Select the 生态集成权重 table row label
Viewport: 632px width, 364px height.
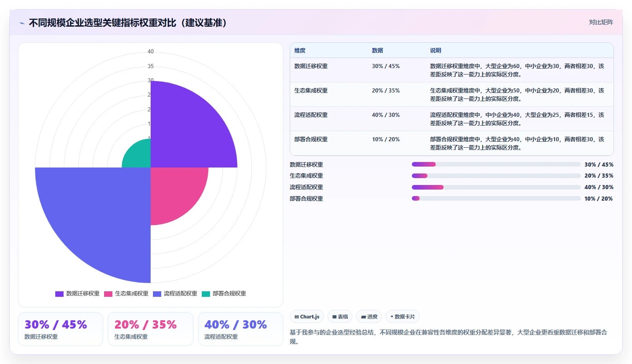point(311,91)
